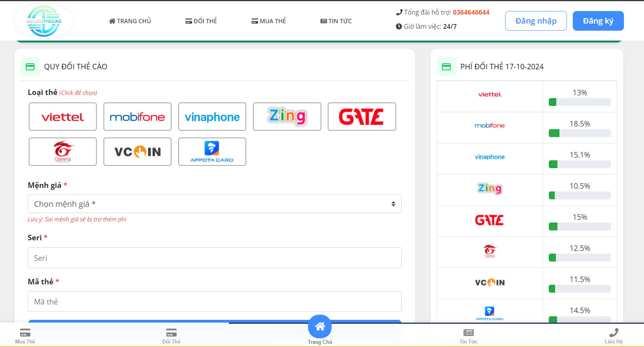Click the Đăng ký button
The height and width of the screenshot is (347, 644).
coord(598,21)
